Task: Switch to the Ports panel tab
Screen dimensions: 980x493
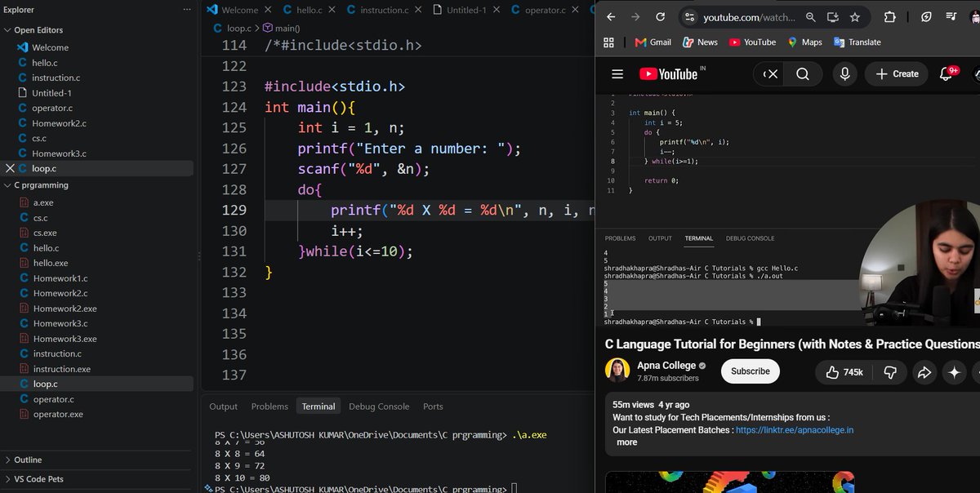Action: point(433,406)
